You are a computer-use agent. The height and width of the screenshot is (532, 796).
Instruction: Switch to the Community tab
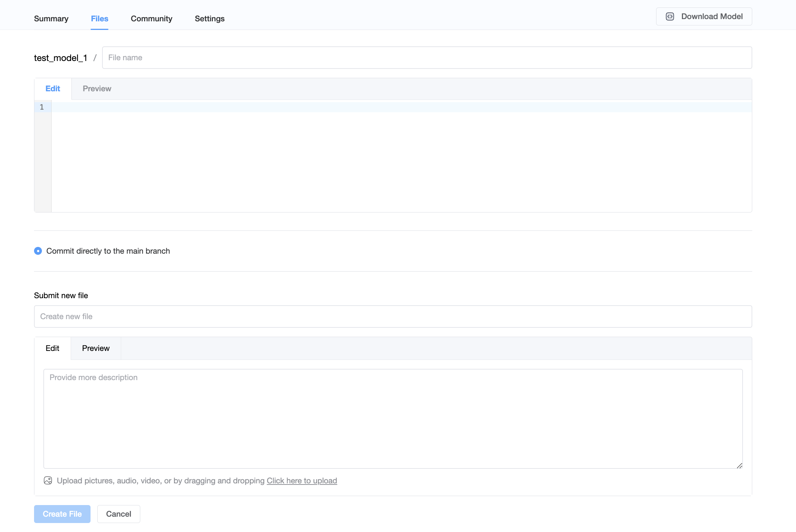click(x=151, y=19)
